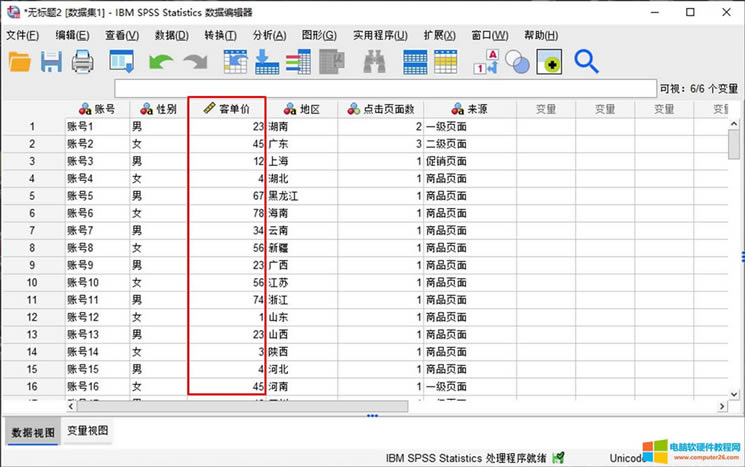This screenshot has height=467, width=745.
Task: Open Find with the binoculars icon
Action: tap(375, 62)
